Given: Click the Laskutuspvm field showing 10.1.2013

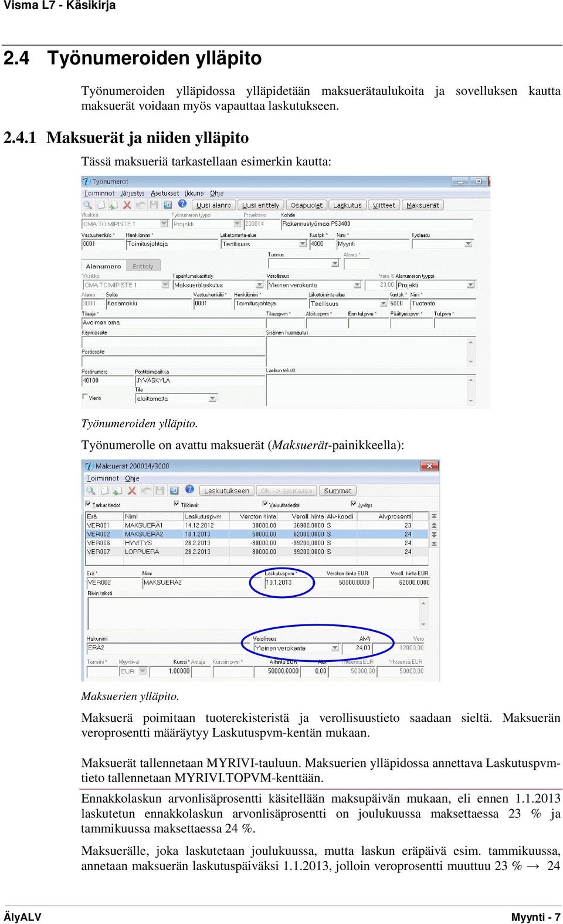Looking at the screenshot, I should pyautogui.click(x=287, y=583).
